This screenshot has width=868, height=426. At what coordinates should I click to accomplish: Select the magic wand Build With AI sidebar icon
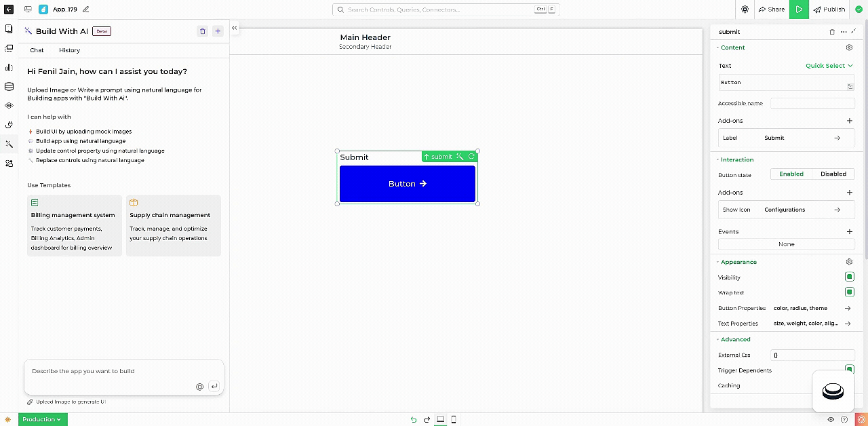(9, 144)
